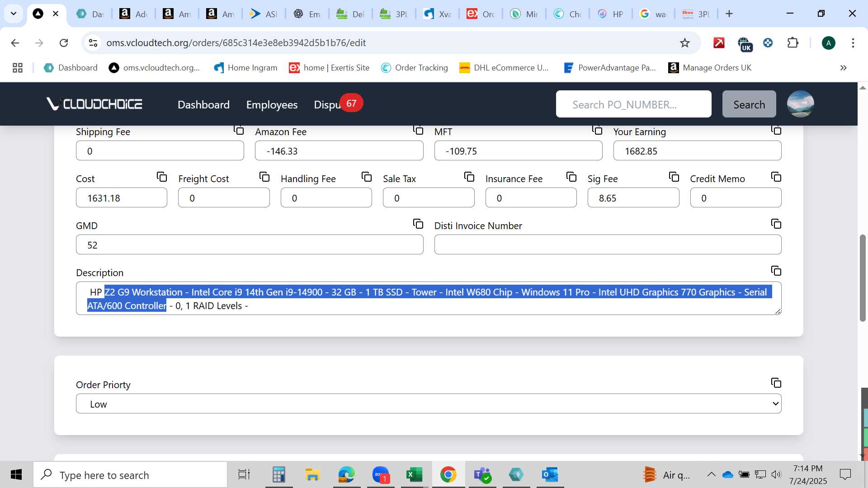Click the Description text area
The image size is (868, 488).
click(x=429, y=298)
